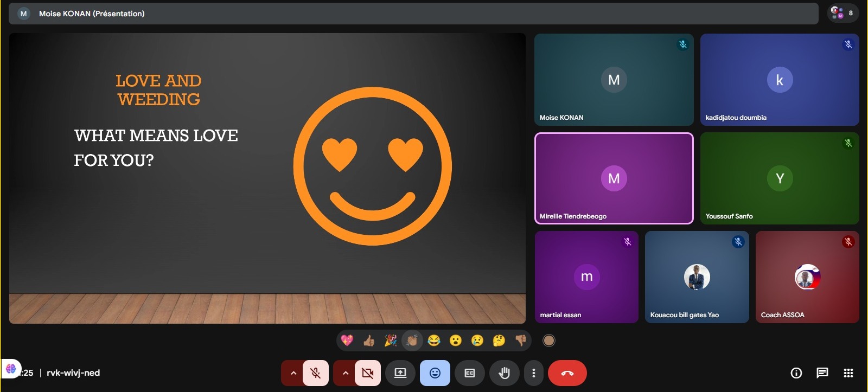Expand video settings arrow beside camera
Screen dimensions: 868x392
345,373
